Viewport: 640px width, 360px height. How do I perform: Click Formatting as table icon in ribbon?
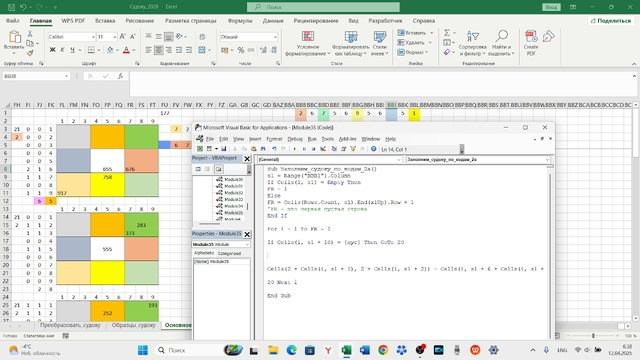click(351, 43)
